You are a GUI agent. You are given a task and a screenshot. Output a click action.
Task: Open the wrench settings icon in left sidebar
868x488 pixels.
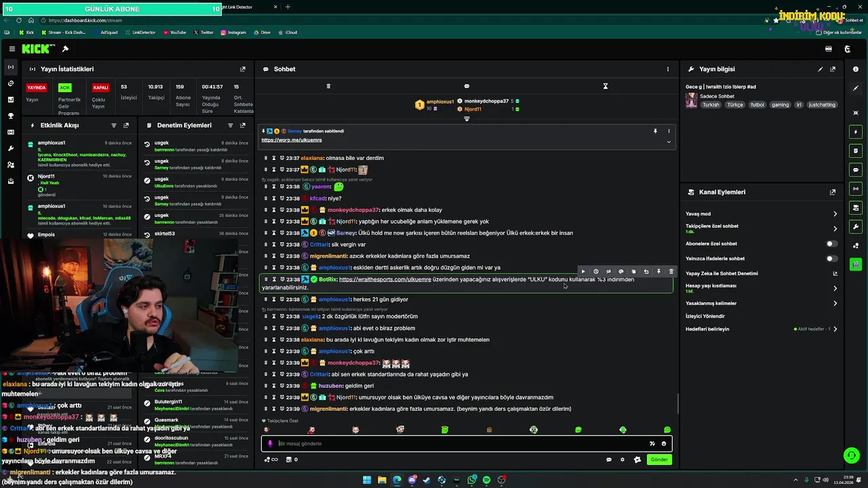tap(10, 148)
